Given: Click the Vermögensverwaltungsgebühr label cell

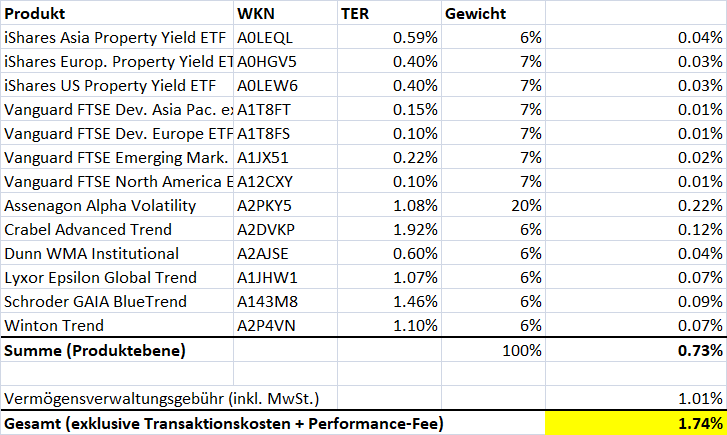Looking at the screenshot, I should coord(170,398).
